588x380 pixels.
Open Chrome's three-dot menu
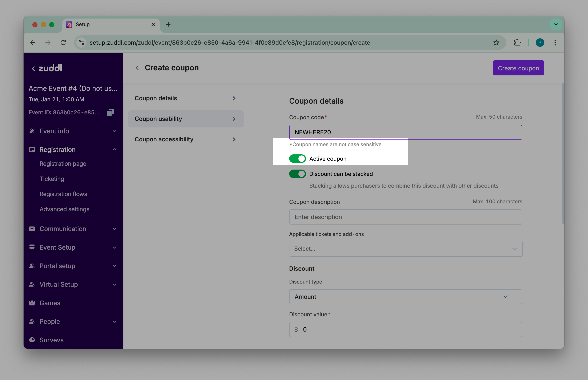tap(555, 42)
